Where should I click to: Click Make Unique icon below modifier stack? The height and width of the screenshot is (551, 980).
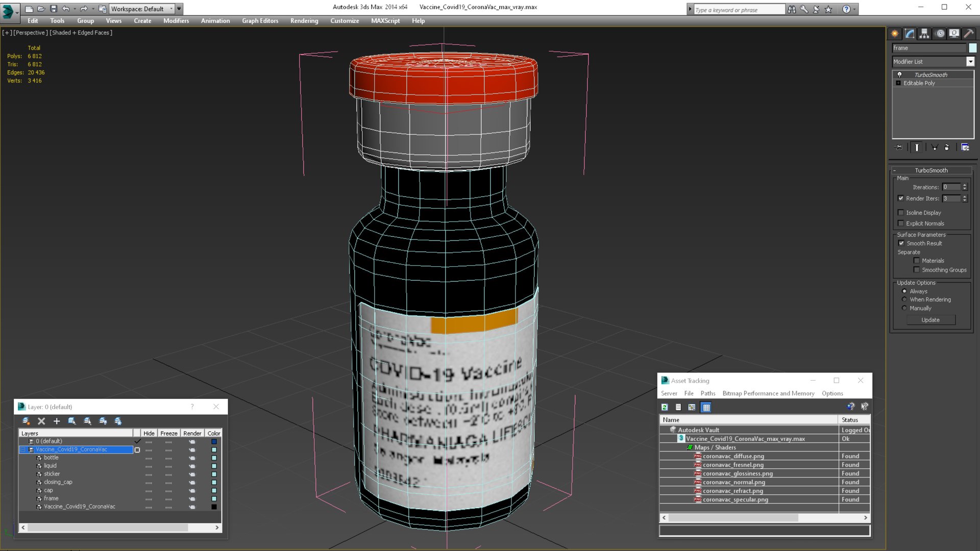pyautogui.click(x=935, y=147)
